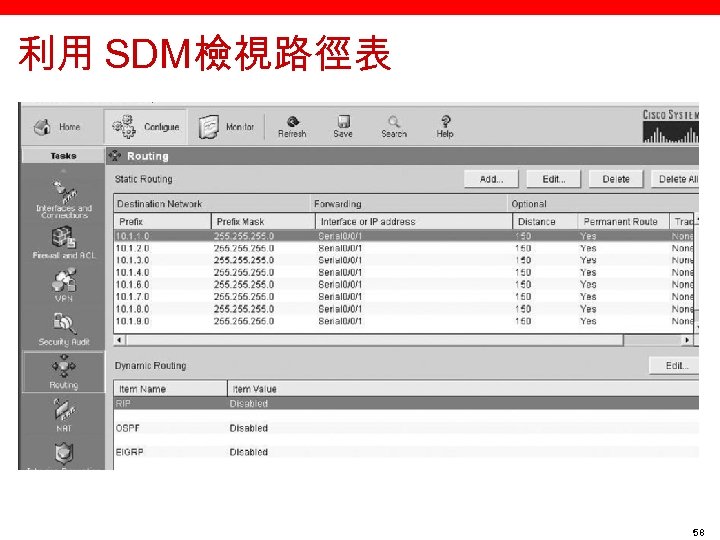This screenshot has width=720, height=540.
Task: Click the Prefix column header
Action: [x=162, y=221]
